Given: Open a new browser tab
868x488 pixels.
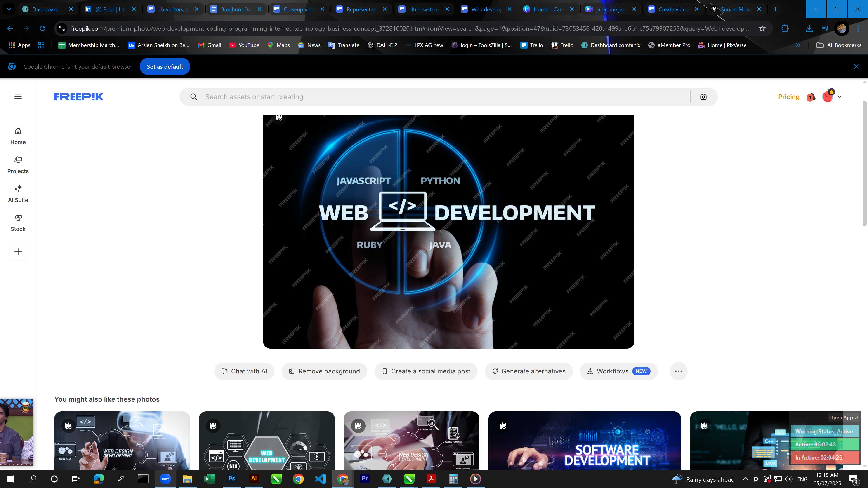Looking at the screenshot, I should point(775,9).
